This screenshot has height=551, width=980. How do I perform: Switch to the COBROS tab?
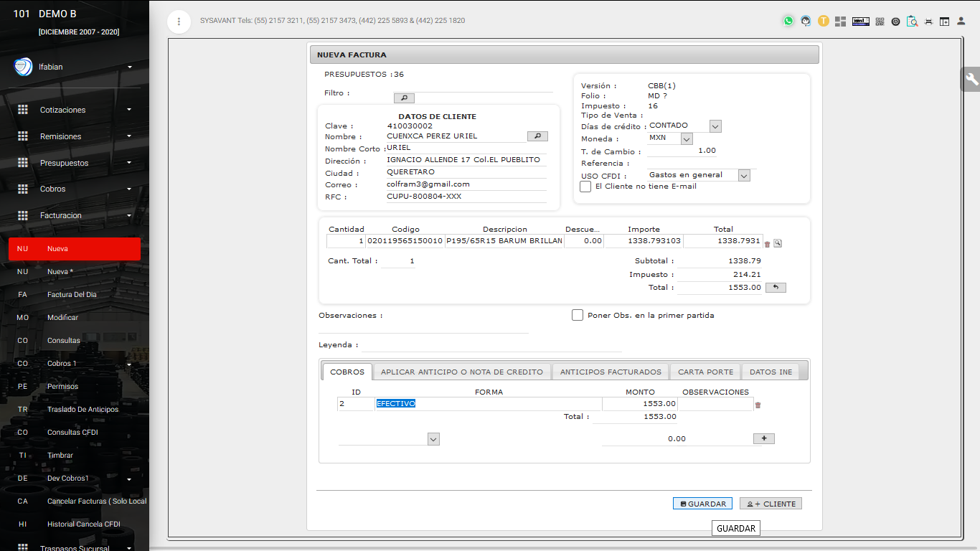[347, 372]
